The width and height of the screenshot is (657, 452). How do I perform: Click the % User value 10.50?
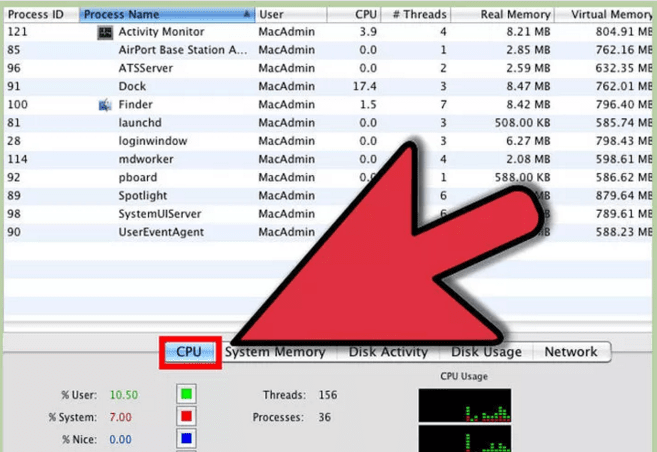pyautogui.click(x=124, y=395)
